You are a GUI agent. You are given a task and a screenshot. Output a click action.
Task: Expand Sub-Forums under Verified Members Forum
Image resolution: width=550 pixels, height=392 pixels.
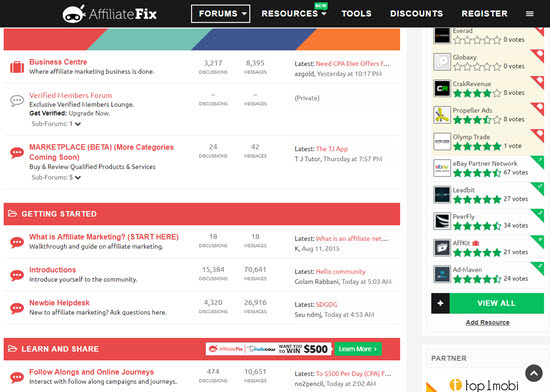point(56,124)
